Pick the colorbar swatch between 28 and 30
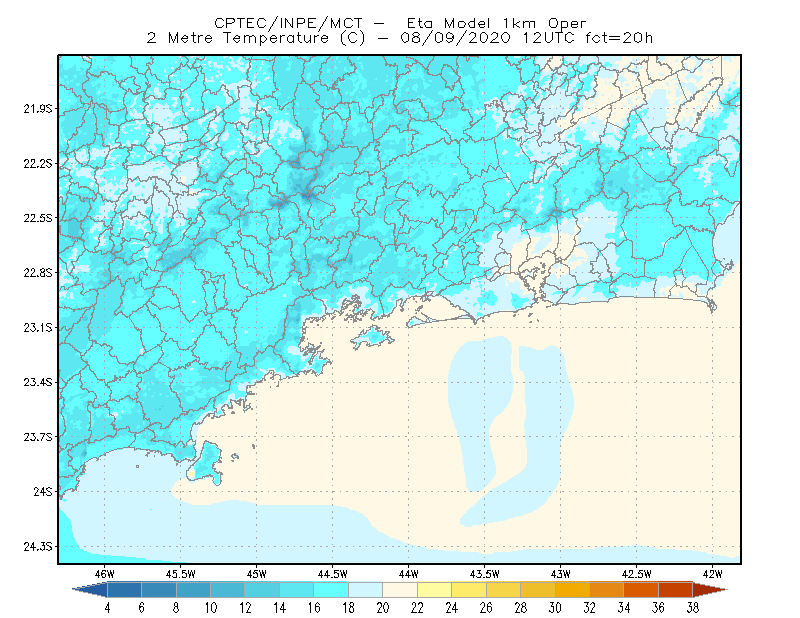Viewport: 800px width, 618px height. (538, 589)
